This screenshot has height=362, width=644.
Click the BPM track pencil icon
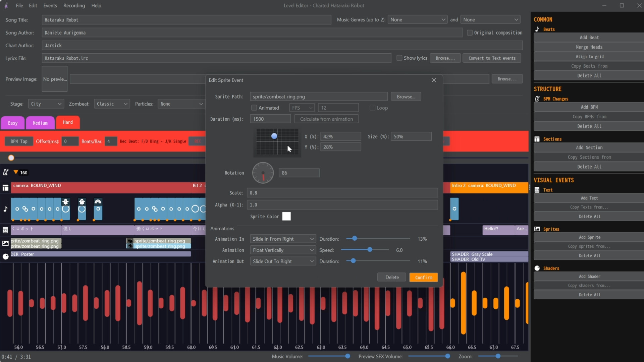click(x=6, y=172)
